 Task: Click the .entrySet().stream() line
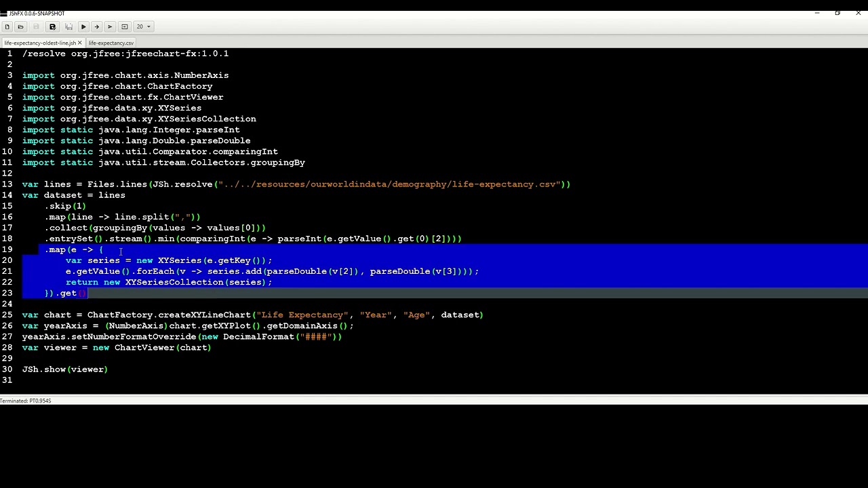[253, 239]
